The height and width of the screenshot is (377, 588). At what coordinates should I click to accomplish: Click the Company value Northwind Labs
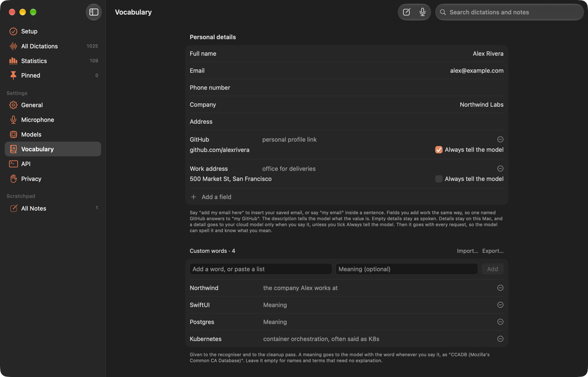(x=481, y=104)
